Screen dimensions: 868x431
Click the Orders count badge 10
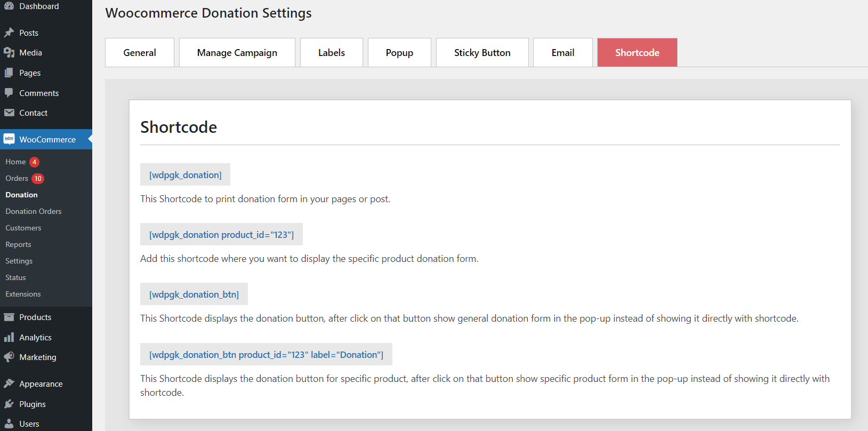point(38,178)
